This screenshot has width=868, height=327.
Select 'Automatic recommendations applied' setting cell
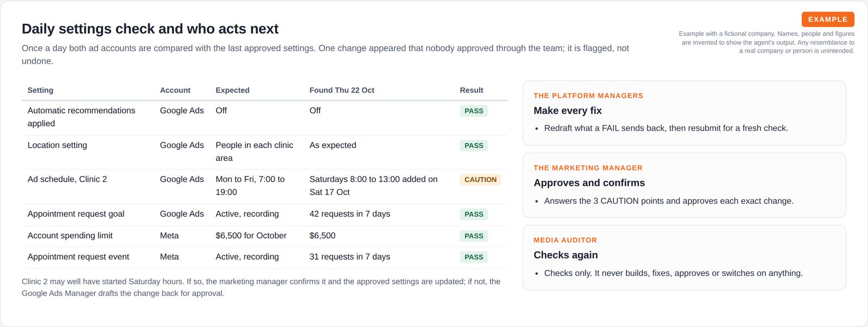pos(81,117)
